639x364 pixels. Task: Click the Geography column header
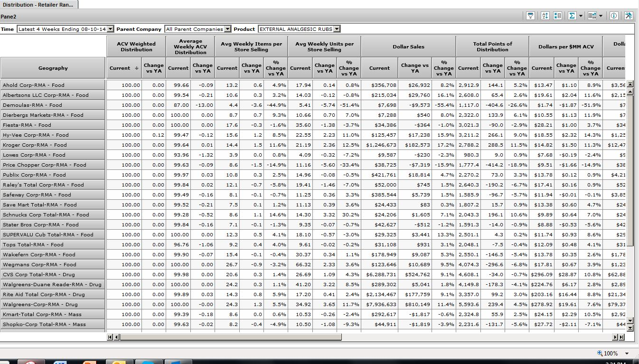[53, 68]
